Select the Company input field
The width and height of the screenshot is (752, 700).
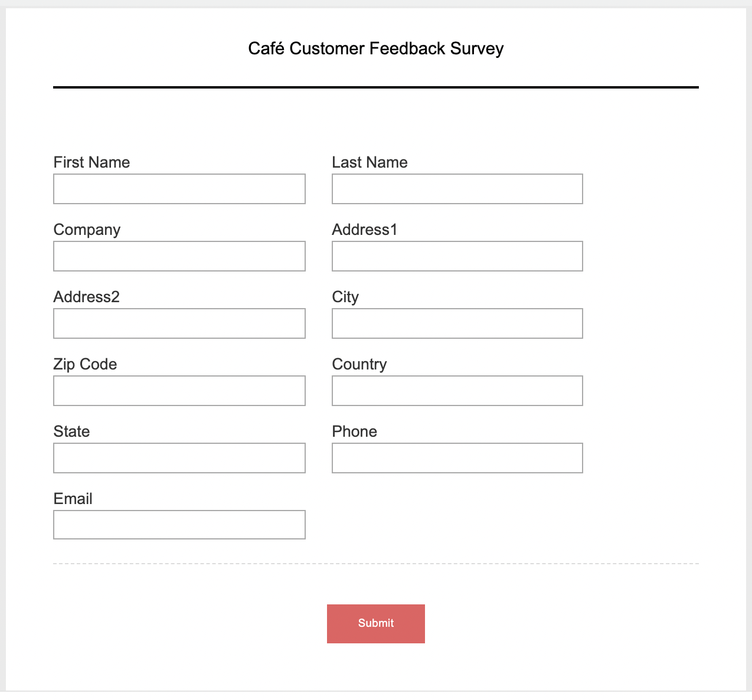coord(179,256)
